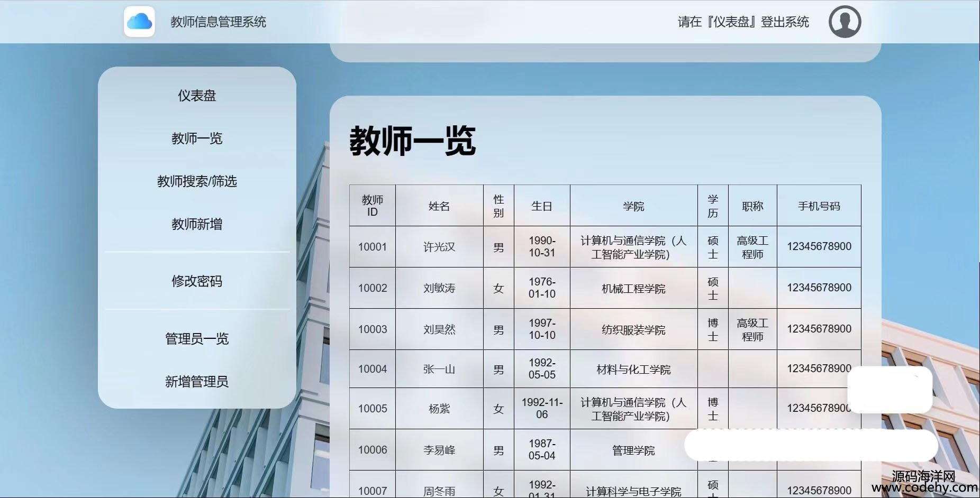Click gender cell 男 in 李易峰's row
The image size is (980, 498).
click(498, 450)
